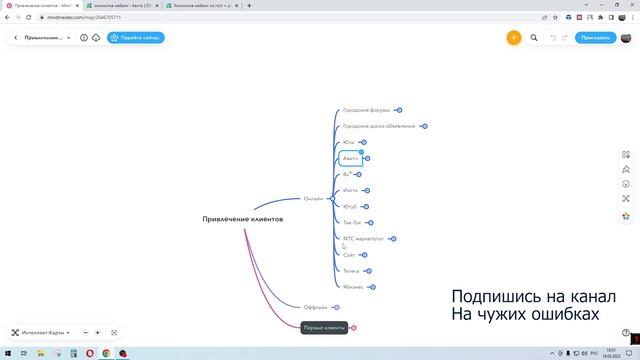The image size is (640, 360).
Task: Bookmark the page with star icon
Action: click(555, 17)
